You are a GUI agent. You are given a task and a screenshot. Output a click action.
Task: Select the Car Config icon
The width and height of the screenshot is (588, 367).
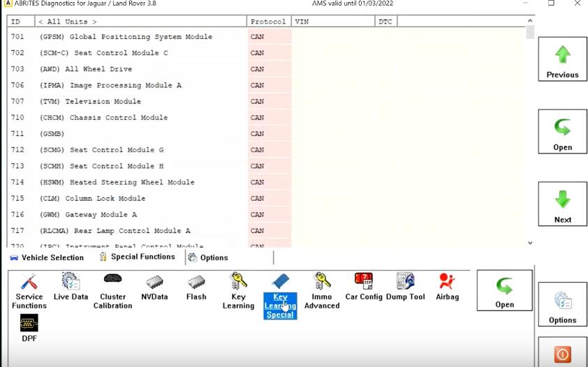(363, 287)
